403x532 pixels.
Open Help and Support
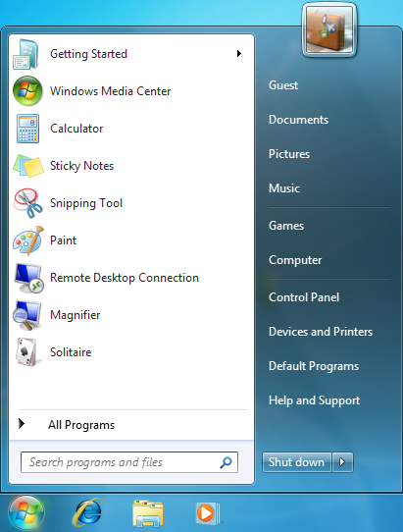click(314, 400)
